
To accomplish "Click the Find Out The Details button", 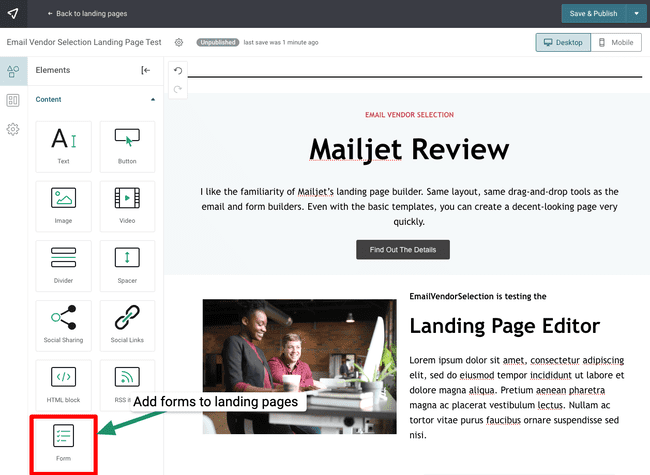I will pos(403,250).
